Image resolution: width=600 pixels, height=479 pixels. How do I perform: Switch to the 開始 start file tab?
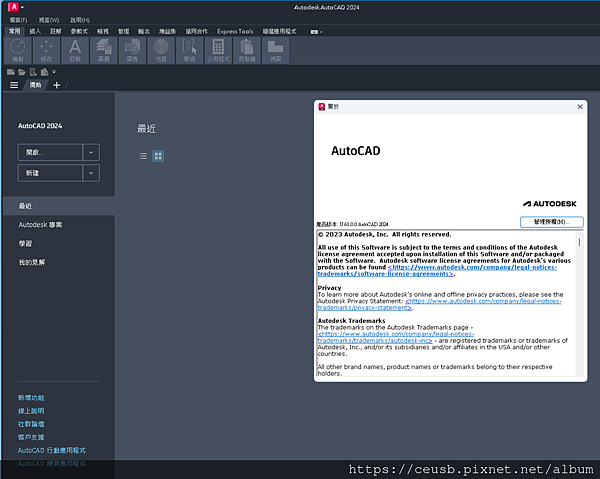pyautogui.click(x=36, y=85)
